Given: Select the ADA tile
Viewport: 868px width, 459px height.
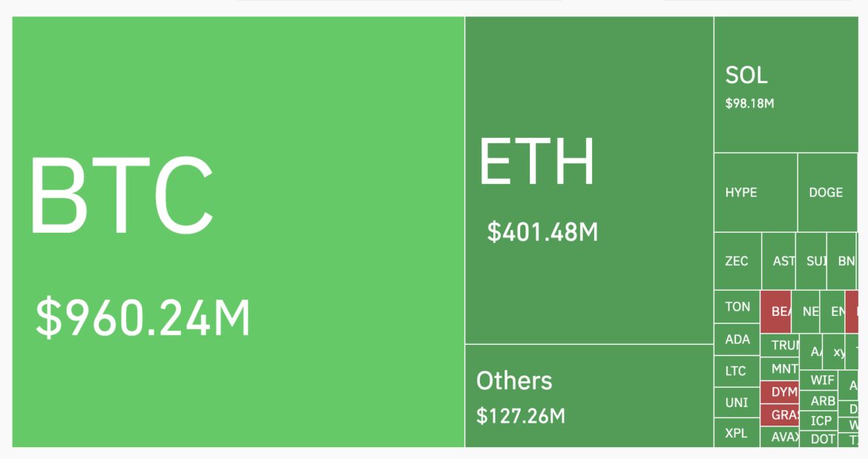Looking at the screenshot, I should [x=737, y=340].
